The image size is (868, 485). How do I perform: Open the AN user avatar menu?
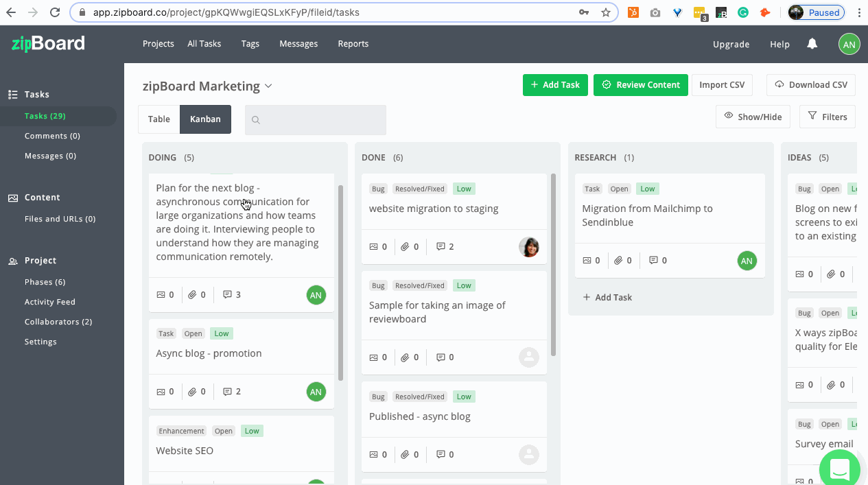(849, 44)
